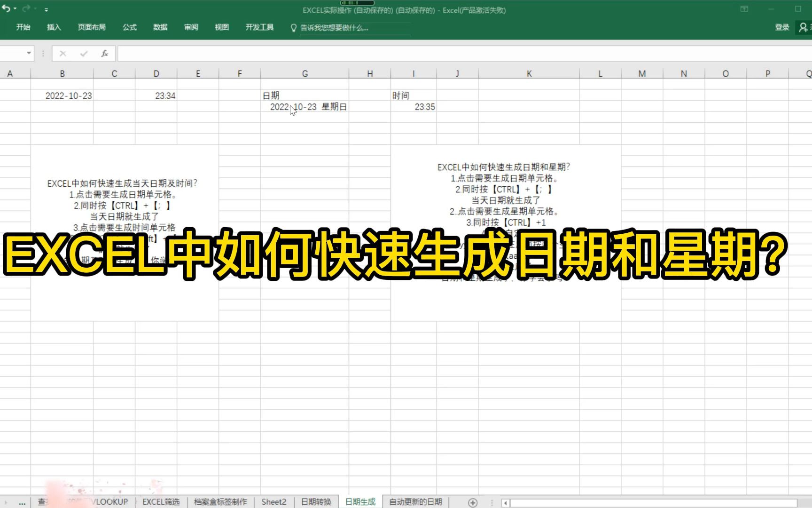Screen dimensions: 812x508
Task: Select column K header
Action: click(x=529, y=73)
